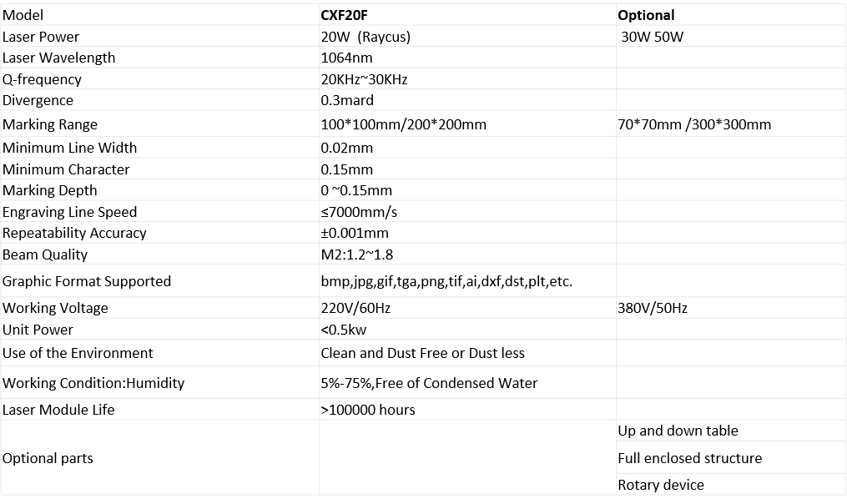Select the >100000 hours module life cell
The height and width of the screenshot is (504, 847).
367,410
